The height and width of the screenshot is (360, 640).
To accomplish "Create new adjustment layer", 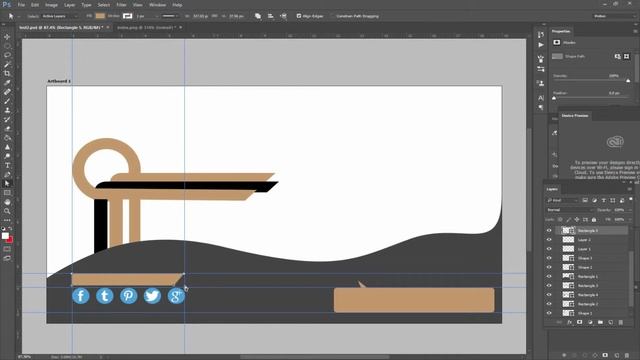I will (x=590, y=322).
